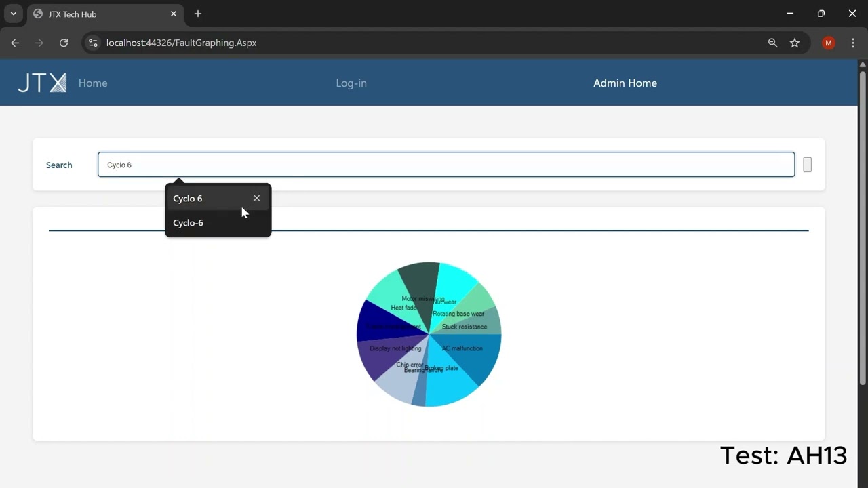Click the small button beside search field
This screenshot has height=488, width=868.
point(807,165)
